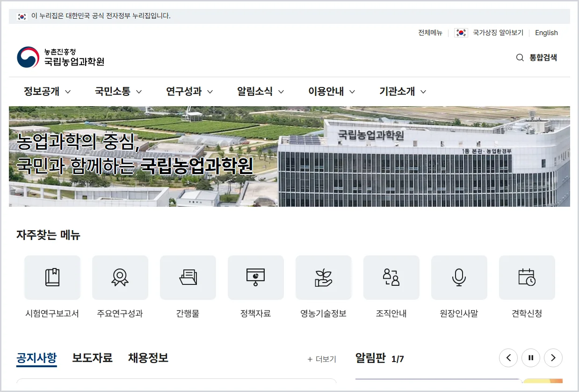Switch site language to English
The height and width of the screenshot is (392, 579).
pos(546,33)
